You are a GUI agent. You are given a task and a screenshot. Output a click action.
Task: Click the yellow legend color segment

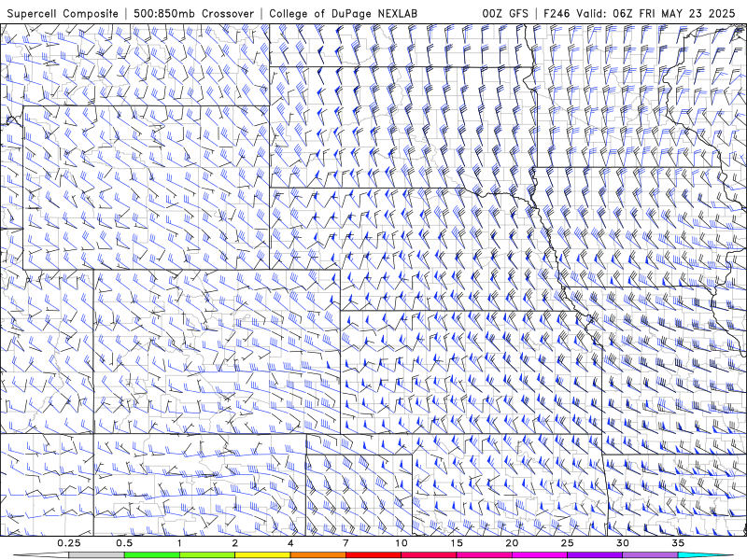[262, 555]
